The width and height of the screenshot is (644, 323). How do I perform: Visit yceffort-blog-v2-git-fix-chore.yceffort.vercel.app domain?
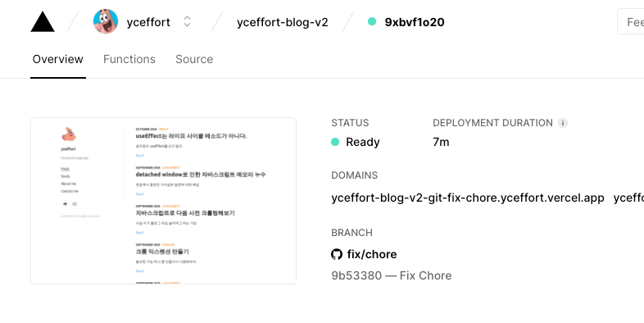(x=468, y=198)
